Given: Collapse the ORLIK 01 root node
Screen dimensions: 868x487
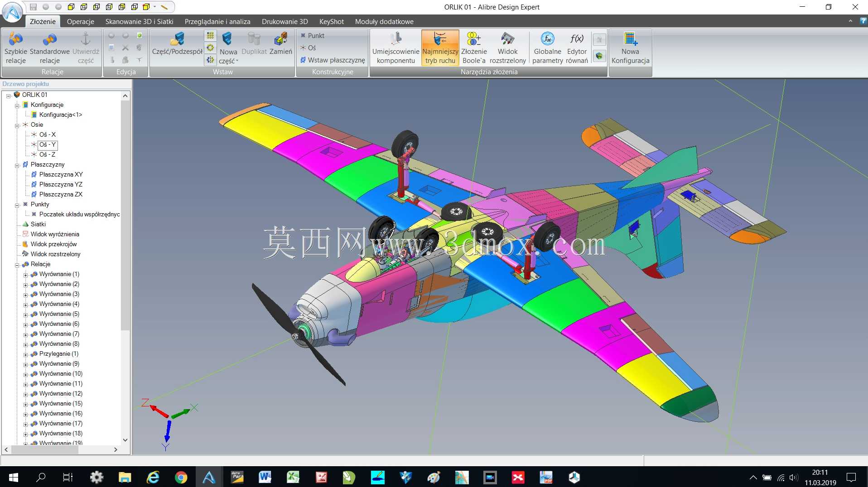Looking at the screenshot, I should coord(8,95).
